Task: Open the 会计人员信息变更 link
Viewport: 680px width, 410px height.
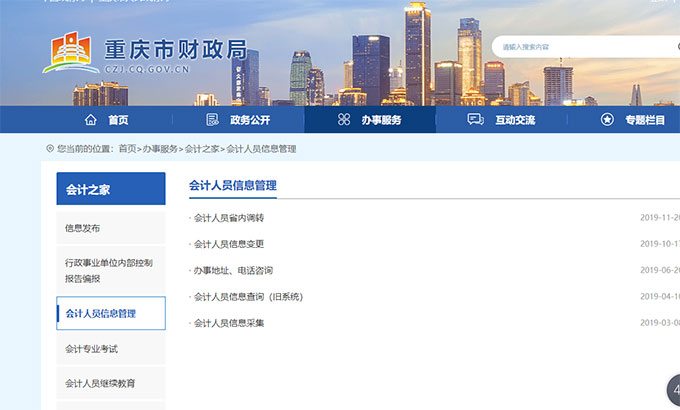Action: pyautogui.click(x=229, y=244)
